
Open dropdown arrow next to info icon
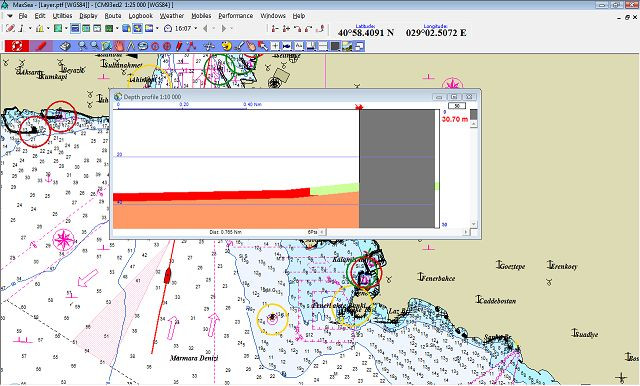click(x=30, y=29)
